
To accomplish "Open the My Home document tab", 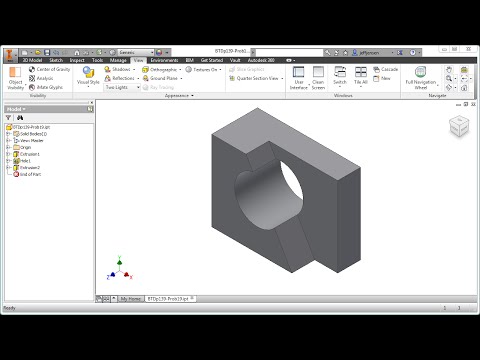I will pyautogui.click(x=131, y=299).
